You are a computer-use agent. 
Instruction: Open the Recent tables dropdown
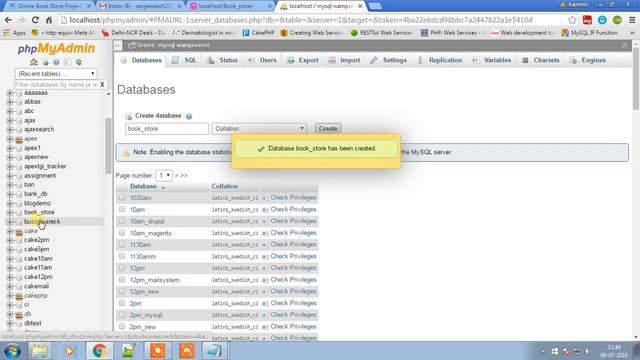click(56, 74)
